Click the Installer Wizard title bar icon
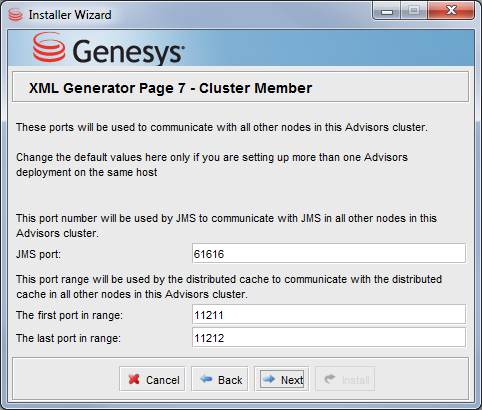Screen dimensions: 482x410 click(15, 15)
